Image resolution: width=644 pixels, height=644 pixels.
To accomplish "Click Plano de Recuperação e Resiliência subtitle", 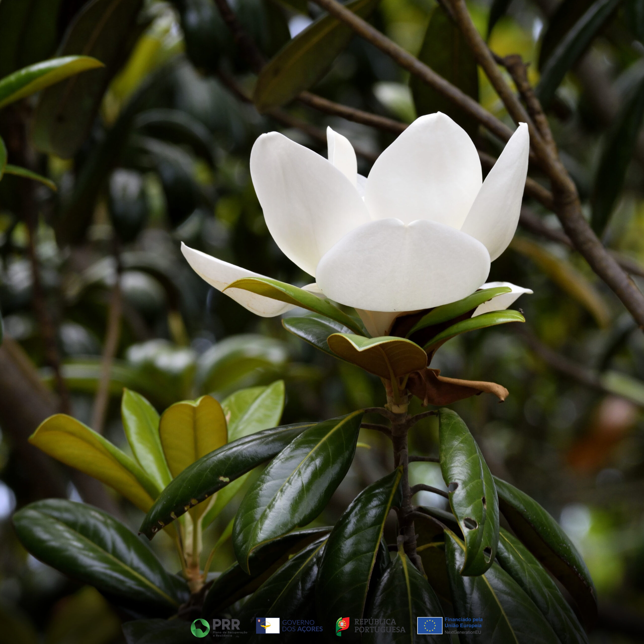I will tap(230, 634).
